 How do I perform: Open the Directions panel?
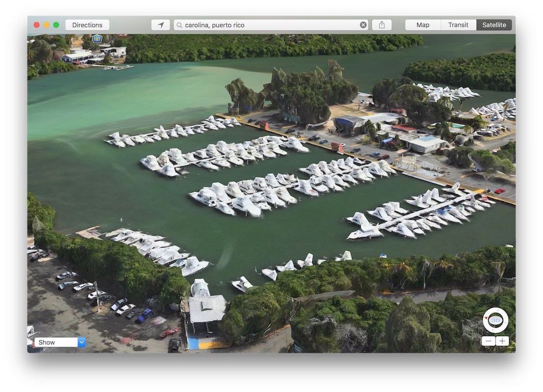click(87, 25)
